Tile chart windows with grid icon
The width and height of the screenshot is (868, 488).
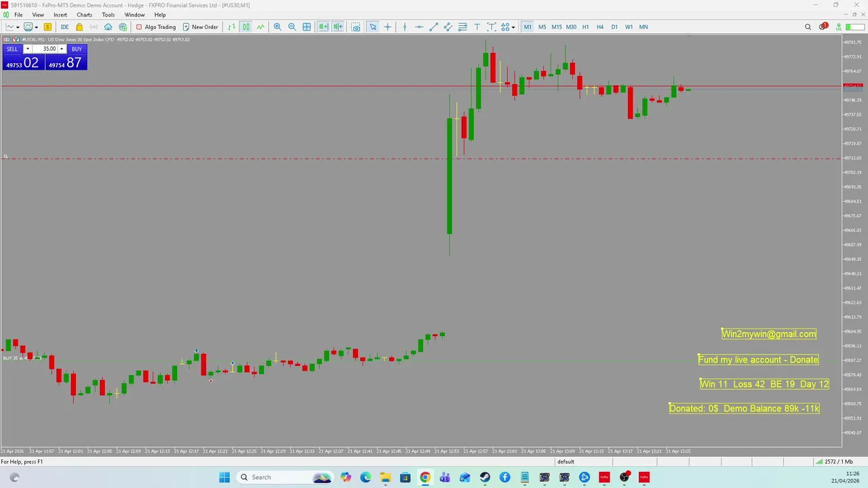click(307, 27)
